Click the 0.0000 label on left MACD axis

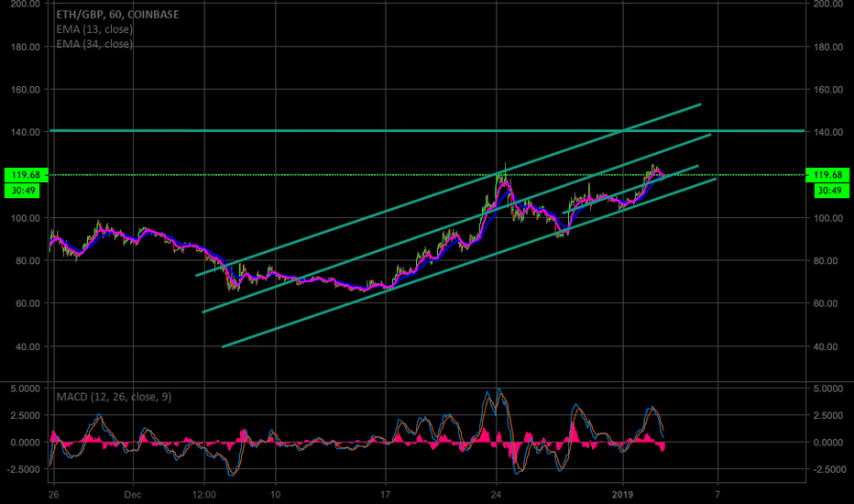(x=26, y=443)
